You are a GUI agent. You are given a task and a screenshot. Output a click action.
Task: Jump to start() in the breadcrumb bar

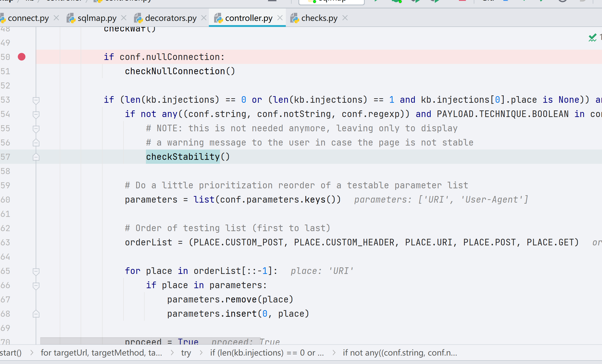(11, 353)
